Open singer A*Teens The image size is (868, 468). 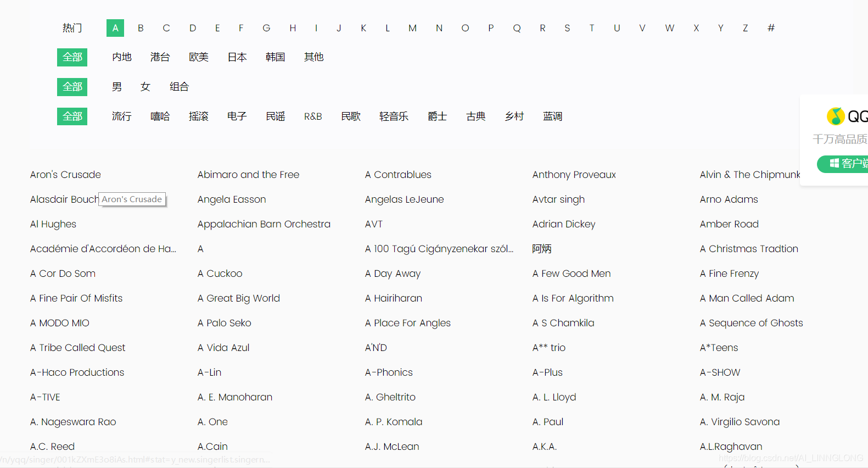[x=719, y=348]
